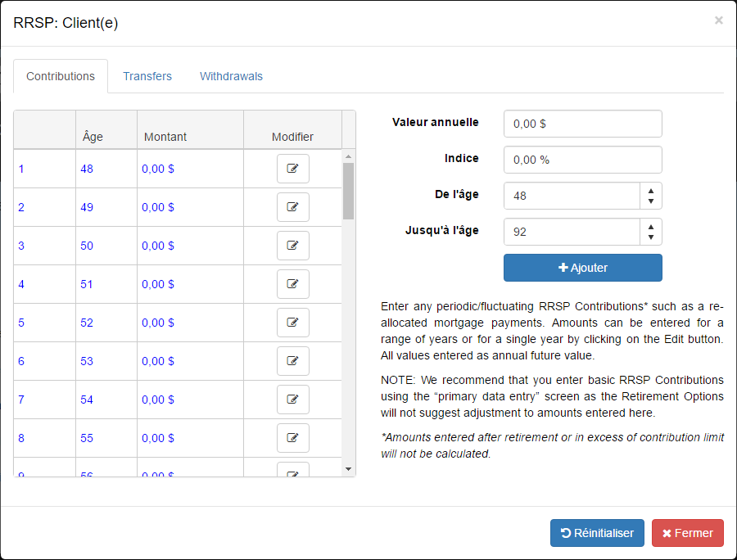The width and height of the screenshot is (737, 560).
Task: Open the Withdrawals tab
Action: point(231,76)
